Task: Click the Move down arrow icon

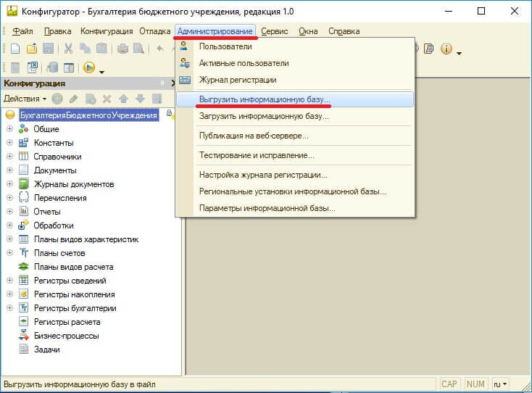Action: tap(140, 99)
